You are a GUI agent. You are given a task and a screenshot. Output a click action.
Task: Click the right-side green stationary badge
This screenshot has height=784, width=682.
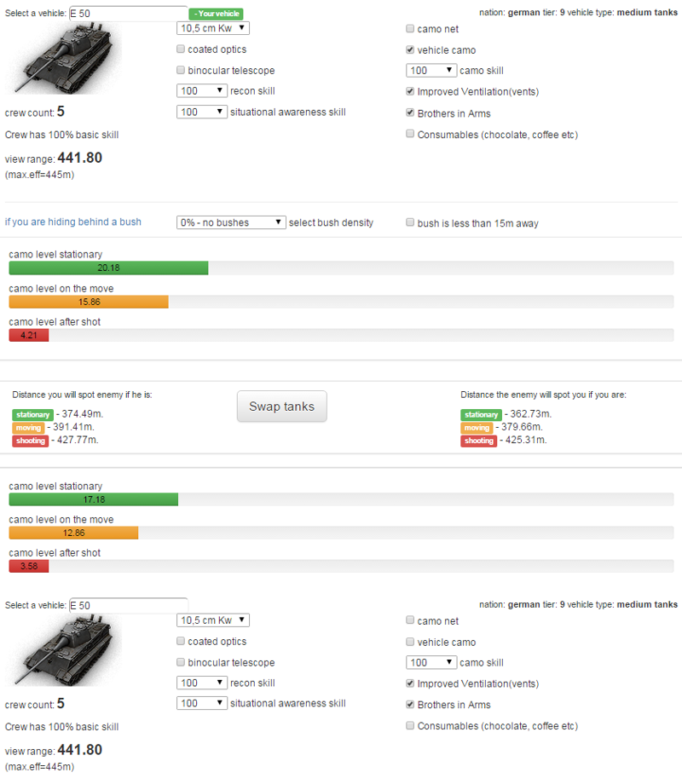(x=481, y=414)
